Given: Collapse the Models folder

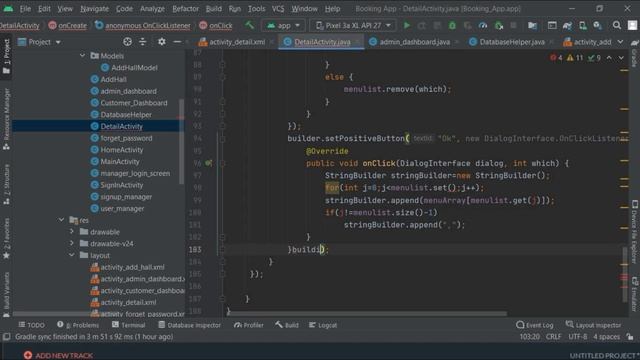Looking at the screenshot, I should click(82, 56).
